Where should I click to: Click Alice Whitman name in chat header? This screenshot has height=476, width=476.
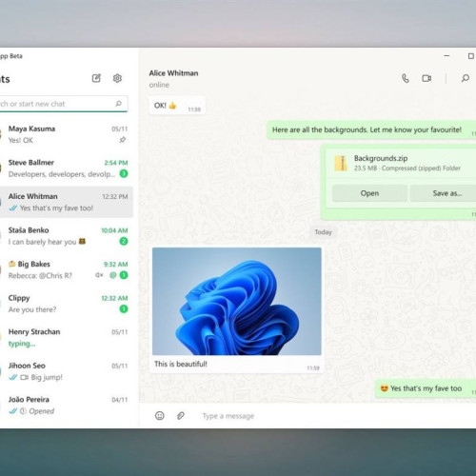click(173, 73)
